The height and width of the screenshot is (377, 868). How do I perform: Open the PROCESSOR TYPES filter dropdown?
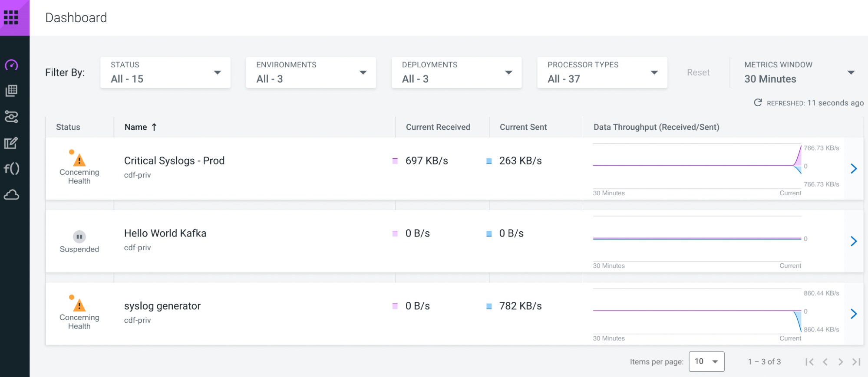coord(602,72)
